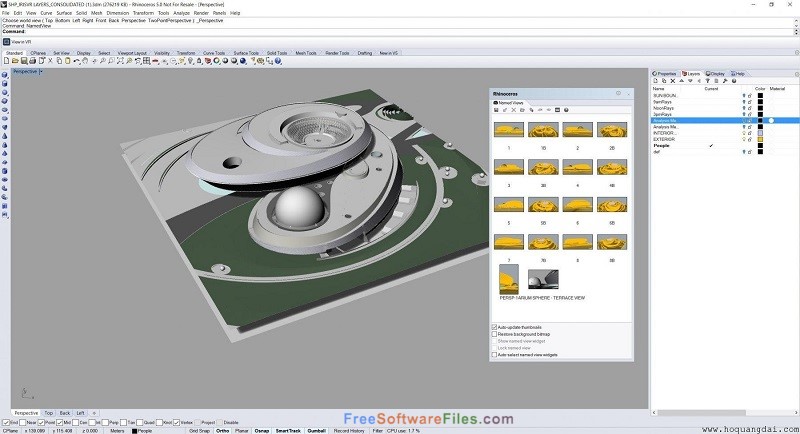
Task: Toggle the Osnap status bar button
Action: 262,431
